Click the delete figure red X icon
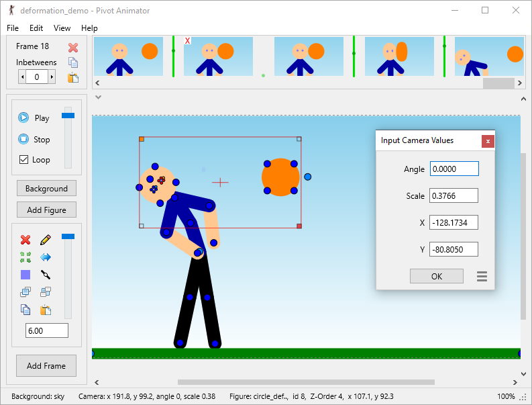The image size is (532, 405). [x=25, y=240]
